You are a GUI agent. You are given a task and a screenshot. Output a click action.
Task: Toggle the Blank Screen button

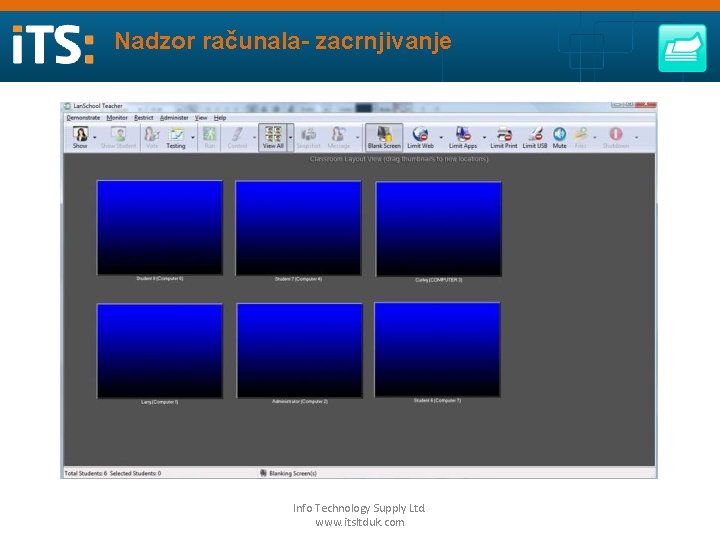point(384,137)
